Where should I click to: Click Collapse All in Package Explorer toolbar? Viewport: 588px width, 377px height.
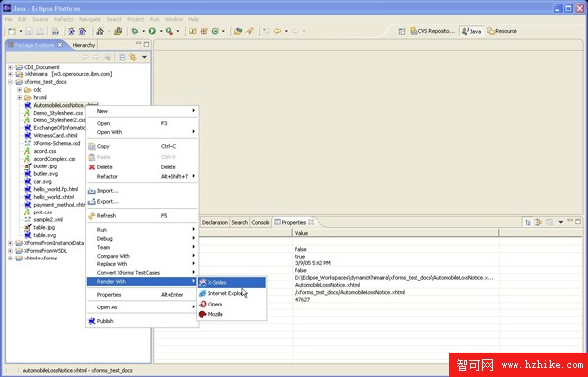(122, 57)
